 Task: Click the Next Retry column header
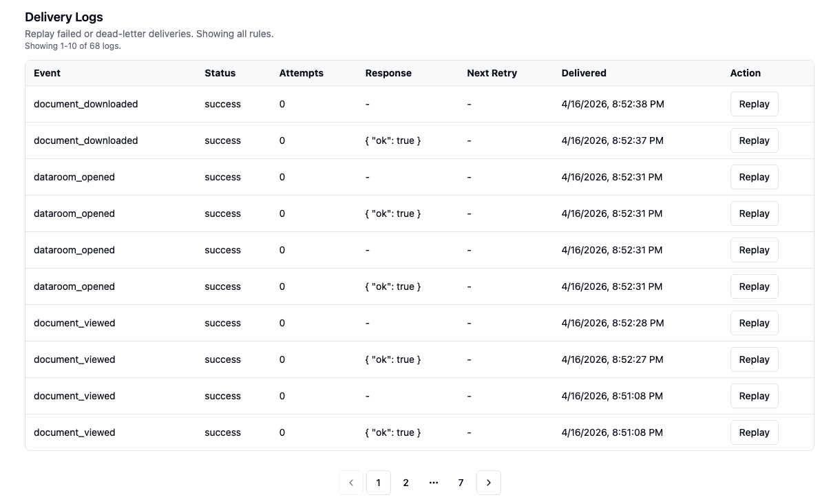(x=492, y=73)
